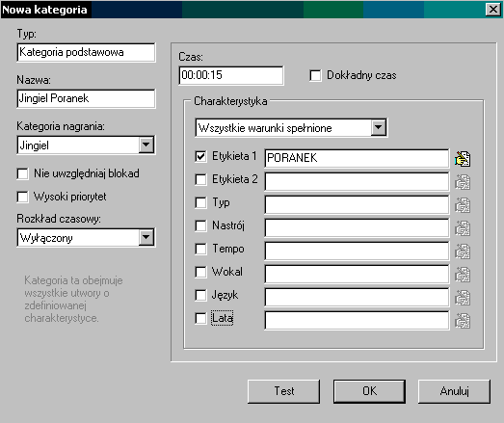Tick the Nie uwzględniaj blokad checkbox
This screenshot has width=504, height=423.
tap(22, 173)
